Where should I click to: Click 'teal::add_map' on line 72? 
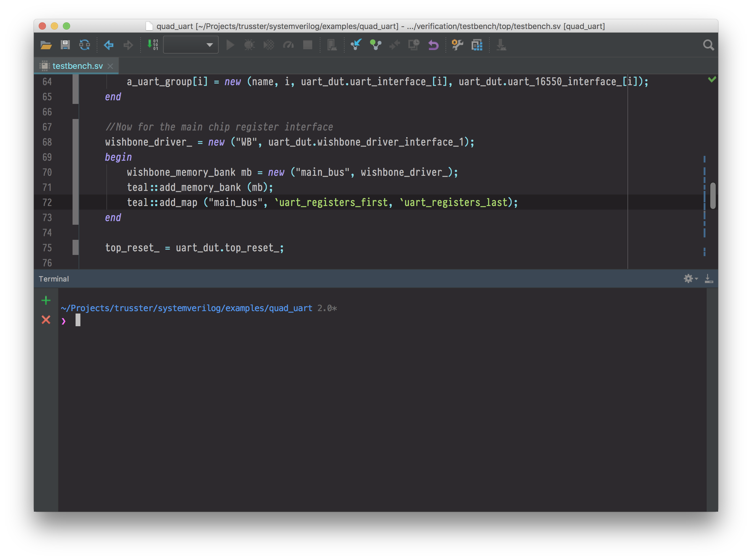[x=162, y=202]
